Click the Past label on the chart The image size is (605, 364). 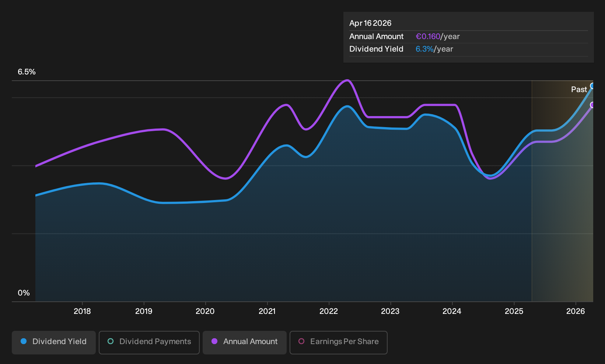pos(579,90)
